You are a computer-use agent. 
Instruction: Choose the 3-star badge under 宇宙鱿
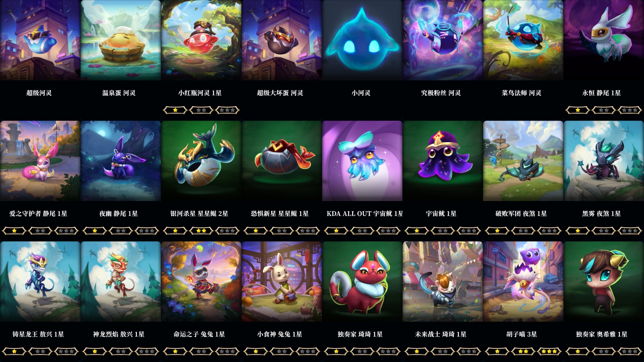pos(469,231)
